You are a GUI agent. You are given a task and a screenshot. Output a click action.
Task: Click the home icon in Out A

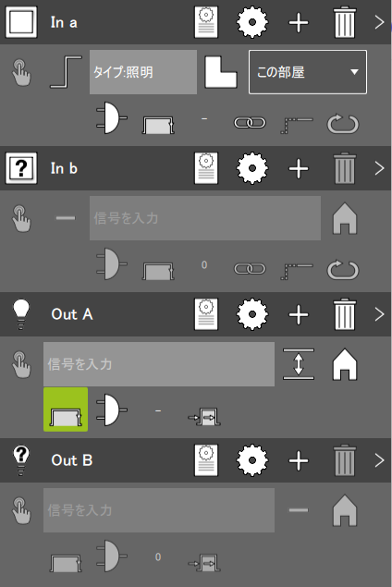(x=345, y=364)
